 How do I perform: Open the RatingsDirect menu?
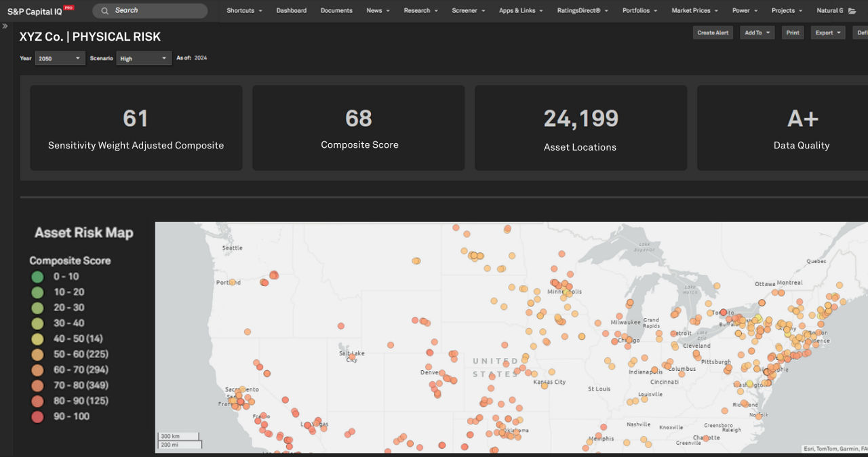pos(583,11)
